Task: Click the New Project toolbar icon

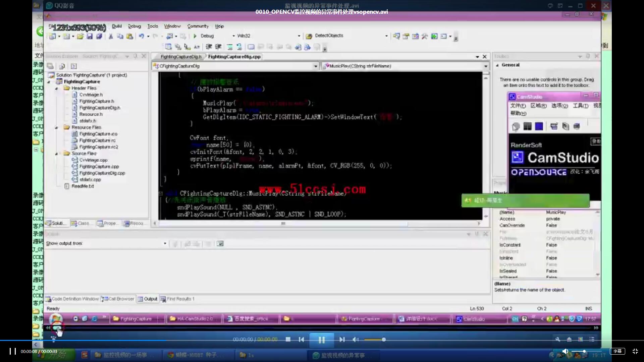Action: 52,36
